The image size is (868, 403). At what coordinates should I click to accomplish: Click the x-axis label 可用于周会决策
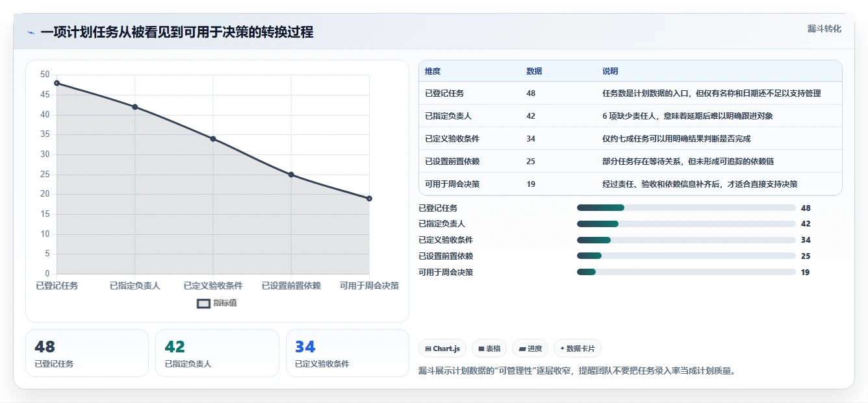coord(369,286)
